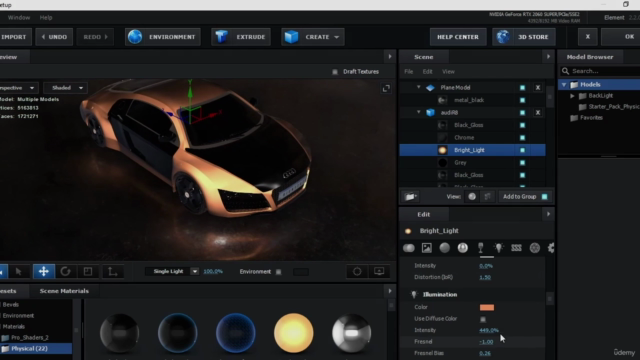Select the Physical (22) presets folder
Viewport: 640px width, 360px height.
pyautogui.click(x=36, y=349)
